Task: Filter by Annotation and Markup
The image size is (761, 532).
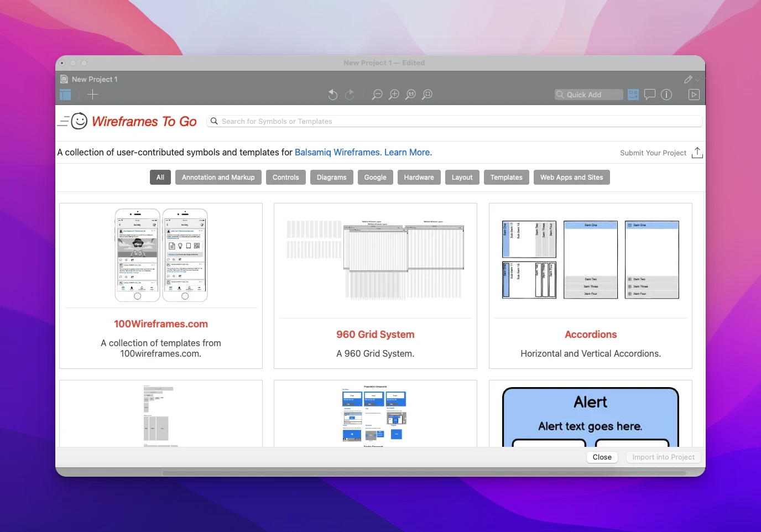Action: click(x=218, y=178)
